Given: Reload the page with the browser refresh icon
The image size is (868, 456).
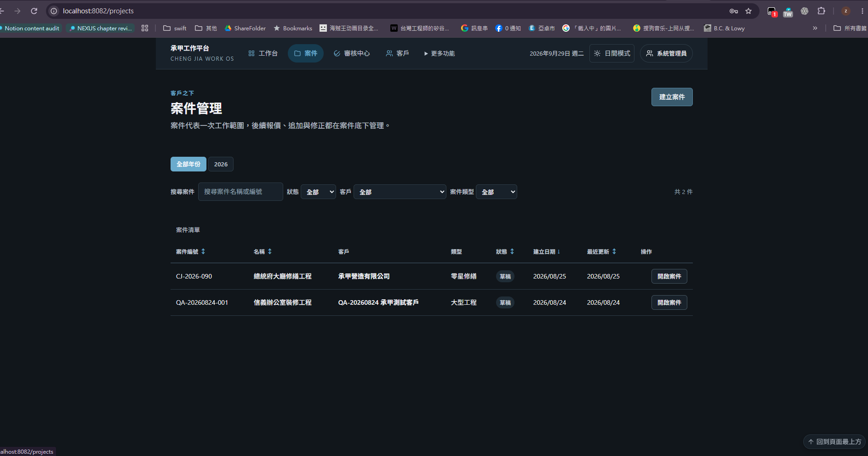Looking at the screenshot, I should tap(34, 11).
